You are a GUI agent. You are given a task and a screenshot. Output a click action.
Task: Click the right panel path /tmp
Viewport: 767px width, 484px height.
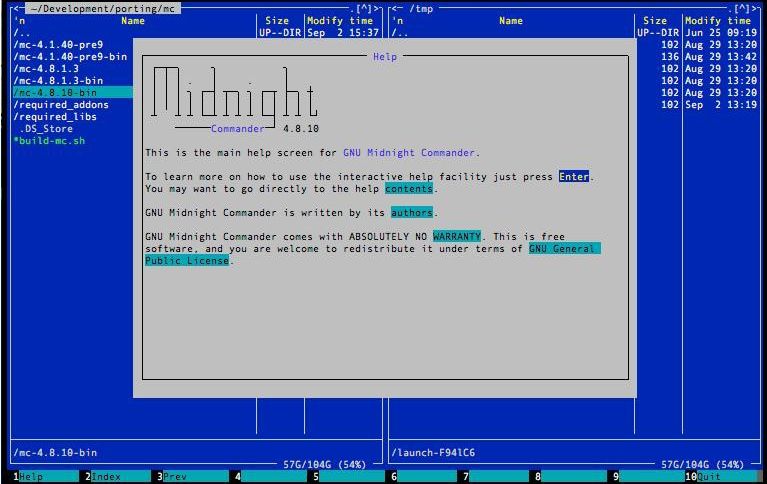click(x=421, y=8)
